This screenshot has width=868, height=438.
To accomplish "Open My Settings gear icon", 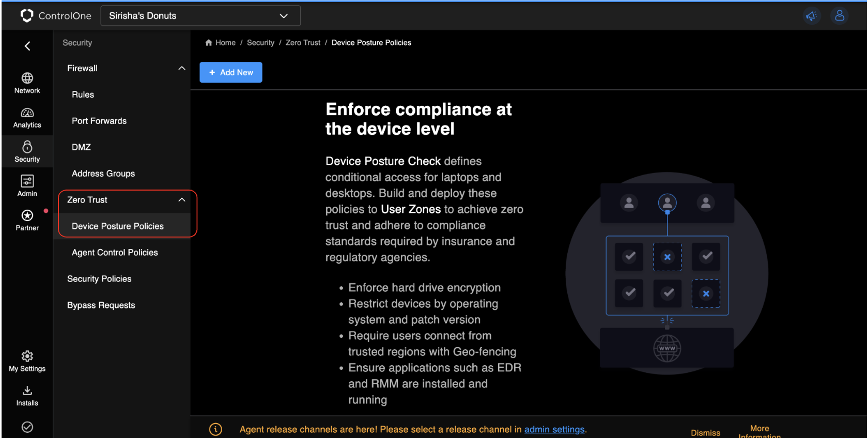I will (27, 356).
